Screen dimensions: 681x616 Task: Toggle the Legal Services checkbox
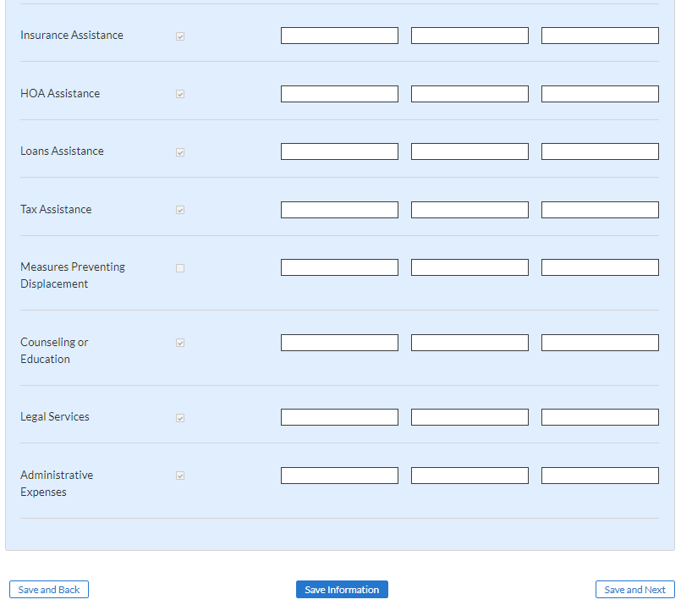180,418
